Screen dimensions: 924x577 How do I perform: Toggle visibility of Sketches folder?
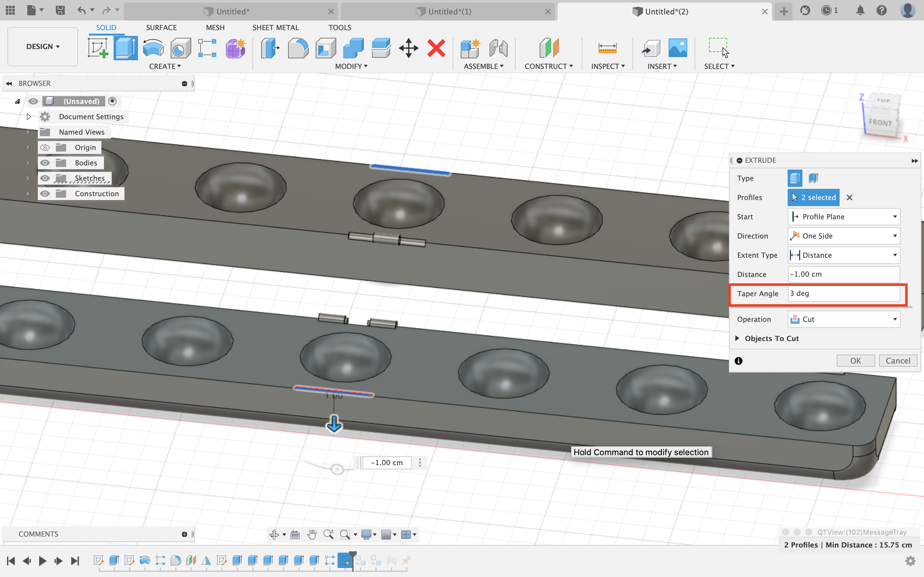coord(44,178)
